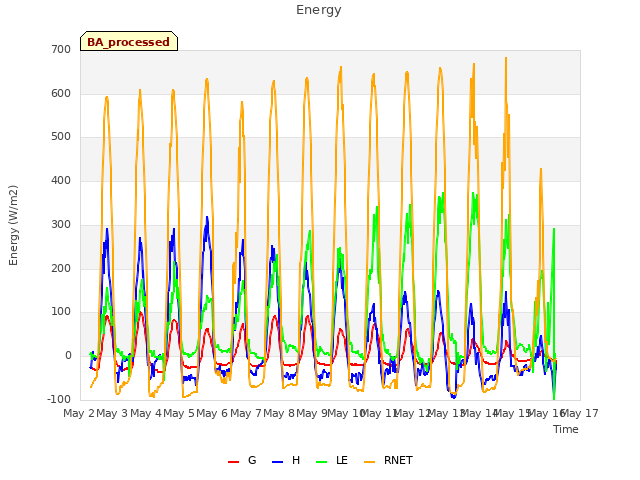
Task: Click the May 2 x-axis label
Action: click(x=79, y=413)
